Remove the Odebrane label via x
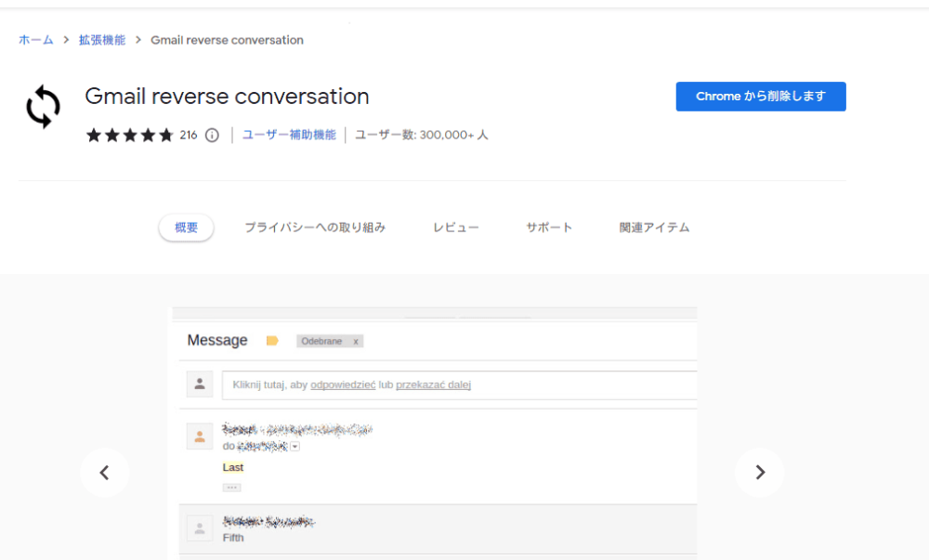 [x=356, y=342]
